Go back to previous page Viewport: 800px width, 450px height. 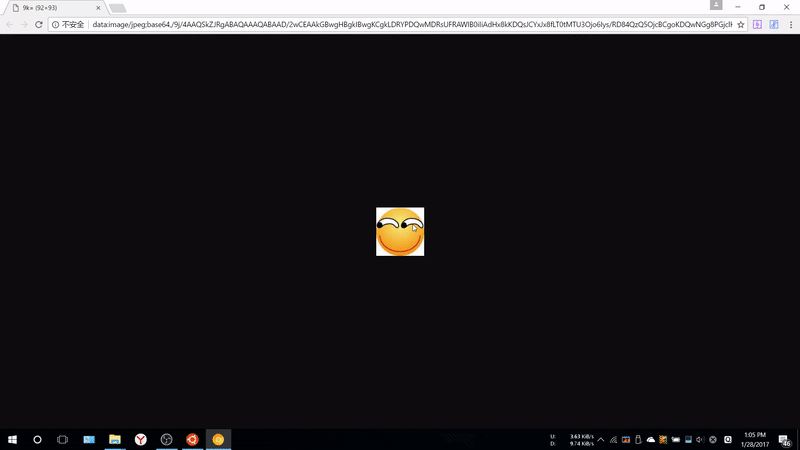pos(10,24)
